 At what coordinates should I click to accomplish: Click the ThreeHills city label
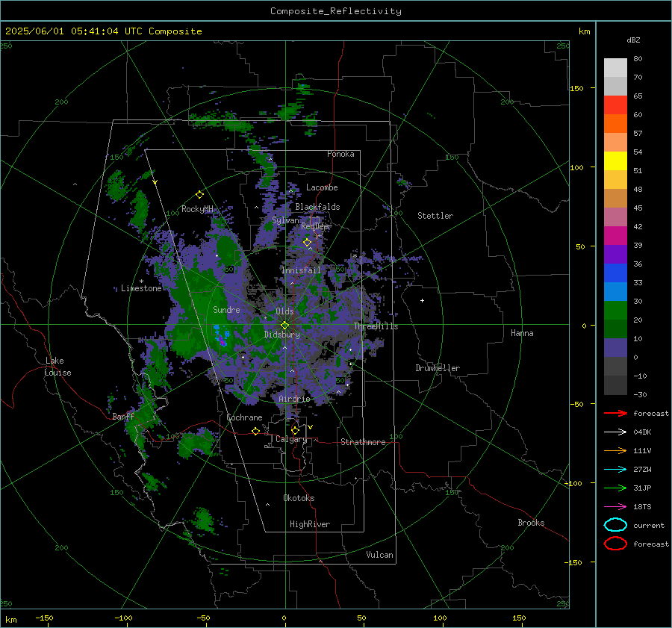(376, 326)
